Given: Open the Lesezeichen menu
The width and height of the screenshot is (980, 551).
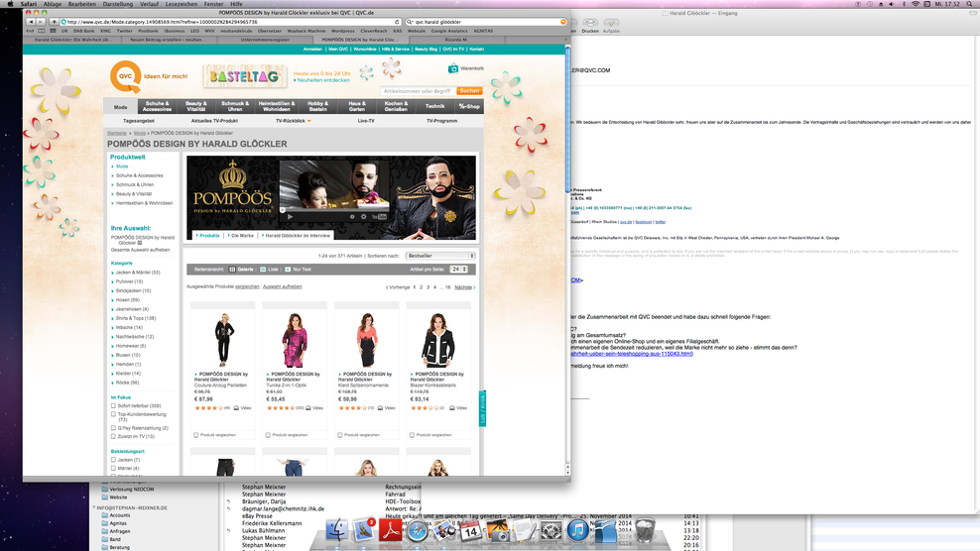Looking at the screenshot, I should click(x=182, y=4).
